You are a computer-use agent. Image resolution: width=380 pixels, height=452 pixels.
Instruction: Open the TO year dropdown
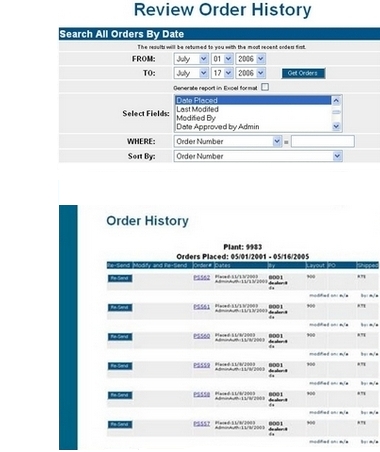coord(250,73)
